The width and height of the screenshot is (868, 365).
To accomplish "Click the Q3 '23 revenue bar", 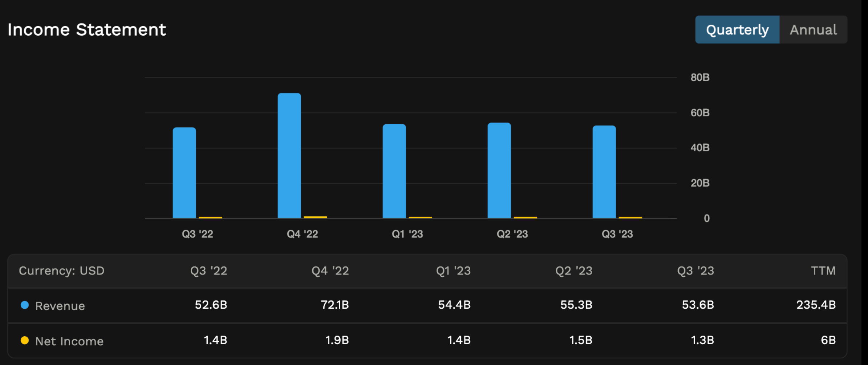I will (604, 171).
